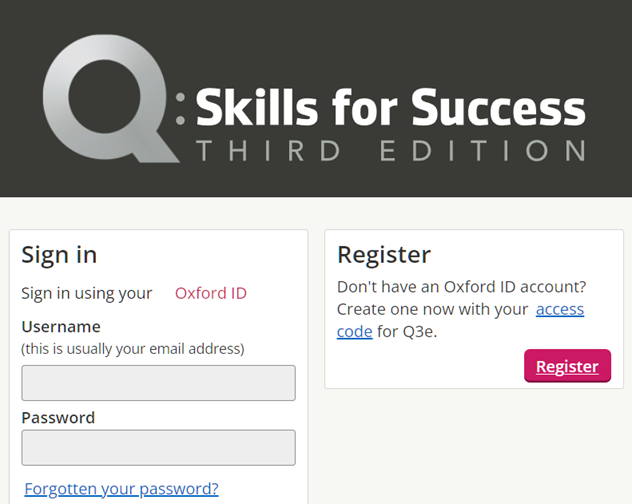Screen dimensions: 632x504
Task: Click the THIRD EDITION subtitle text
Action: pyautogui.click(x=391, y=151)
